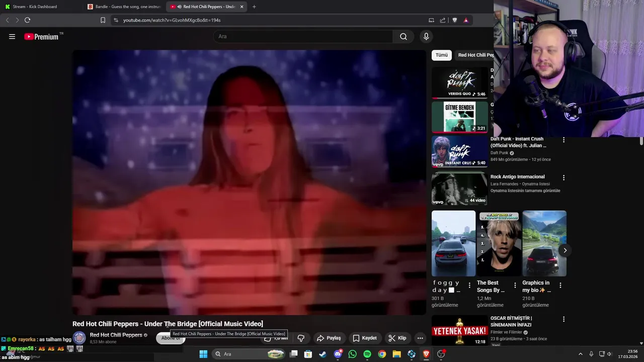Open Discord from the taskbar
644x362 pixels.
coord(338,354)
